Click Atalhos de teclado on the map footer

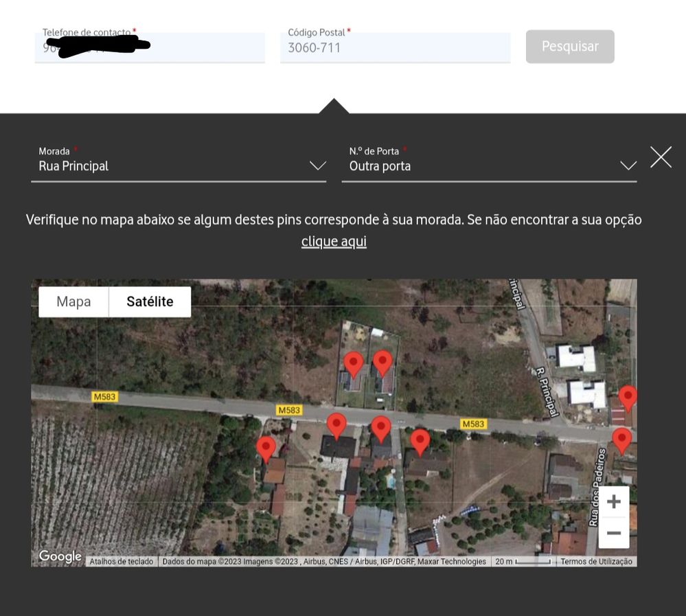(x=122, y=562)
